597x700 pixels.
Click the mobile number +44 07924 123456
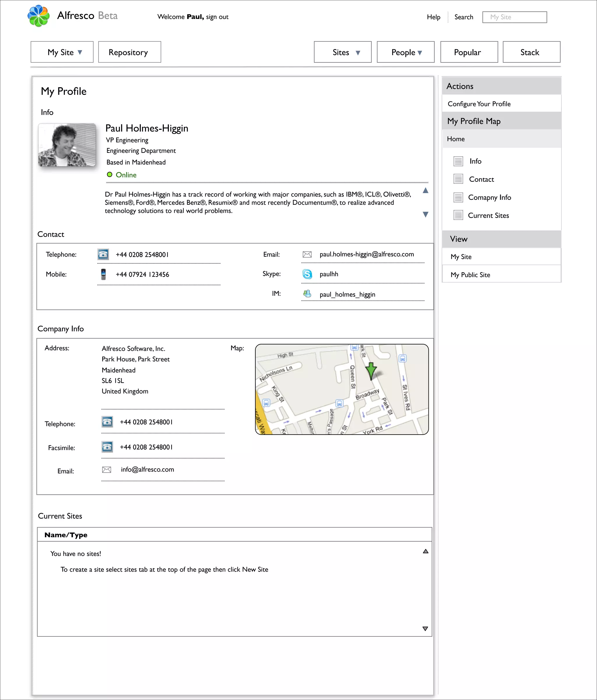point(143,274)
